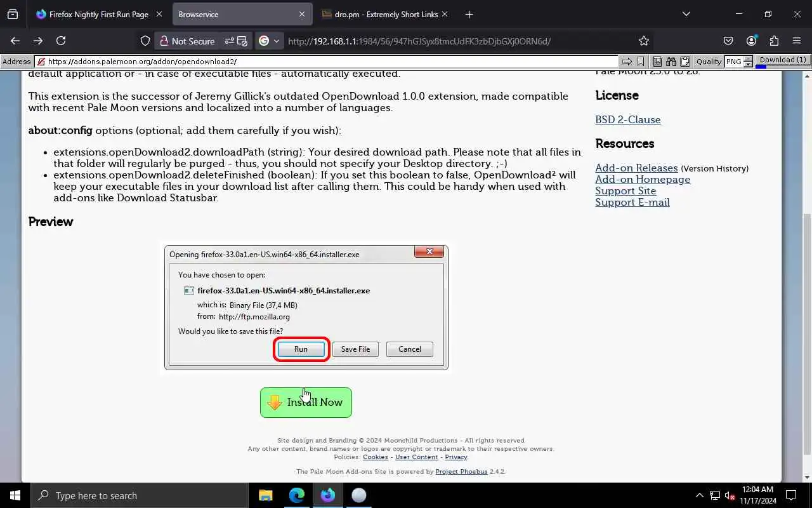This screenshot has width=812, height=508.
Task: Go back with the browser back arrow
Action: point(15,41)
